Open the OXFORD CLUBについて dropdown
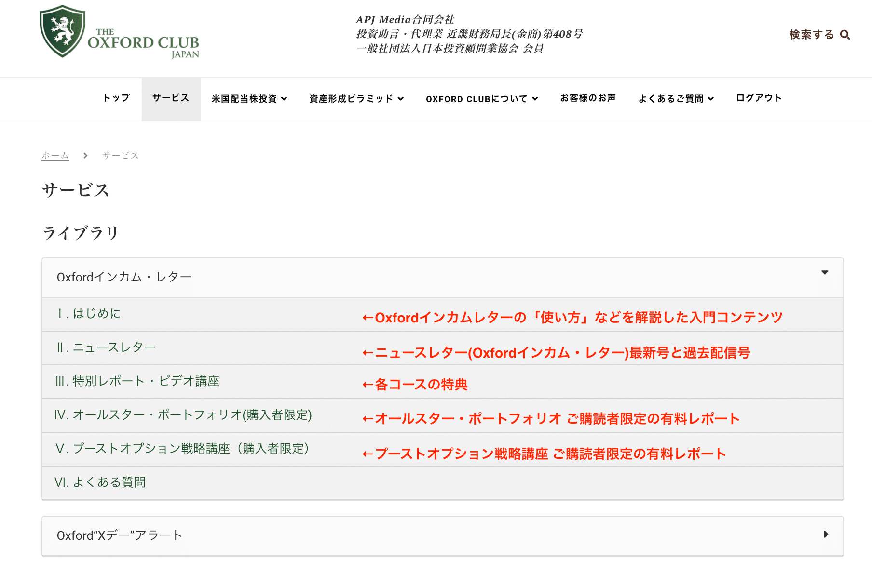872x588 pixels. (482, 99)
